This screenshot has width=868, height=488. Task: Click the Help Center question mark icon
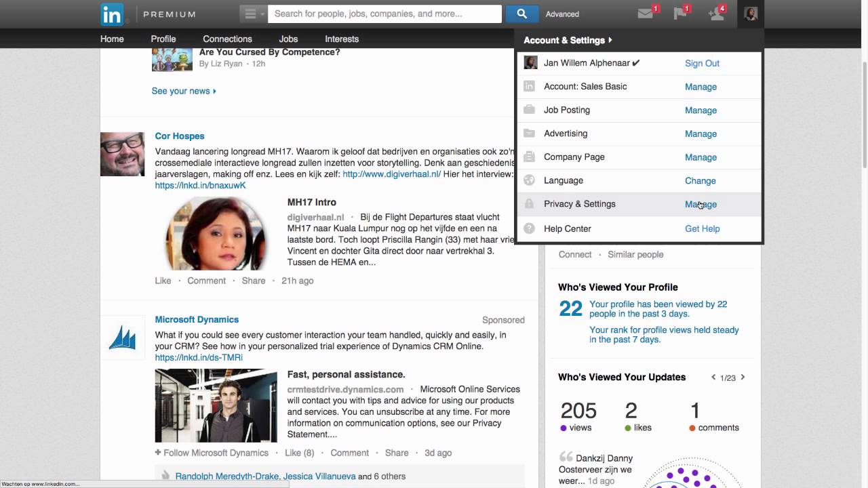click(530, 228)
